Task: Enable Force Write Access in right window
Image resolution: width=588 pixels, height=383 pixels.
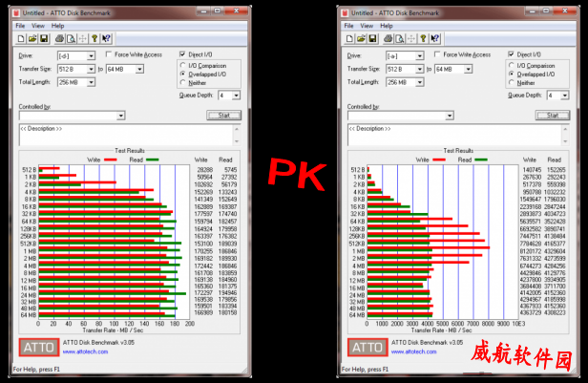Action: 437,54
